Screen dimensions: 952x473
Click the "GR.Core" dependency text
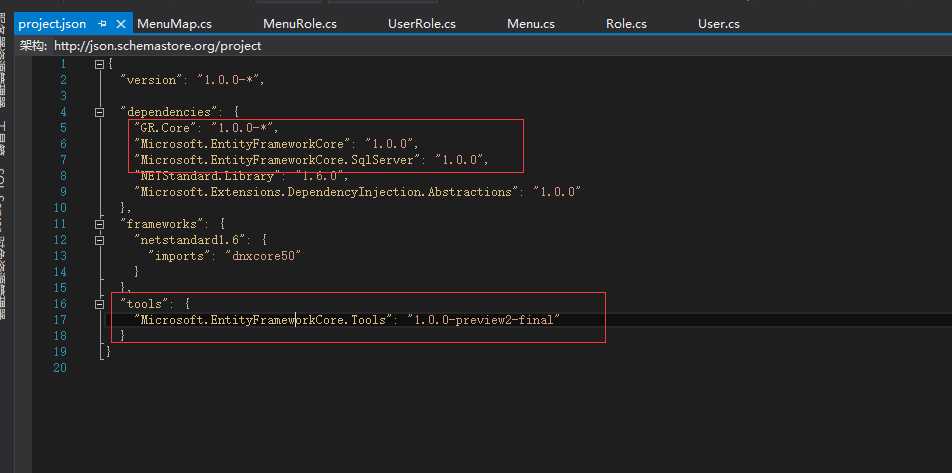point(165,128)
